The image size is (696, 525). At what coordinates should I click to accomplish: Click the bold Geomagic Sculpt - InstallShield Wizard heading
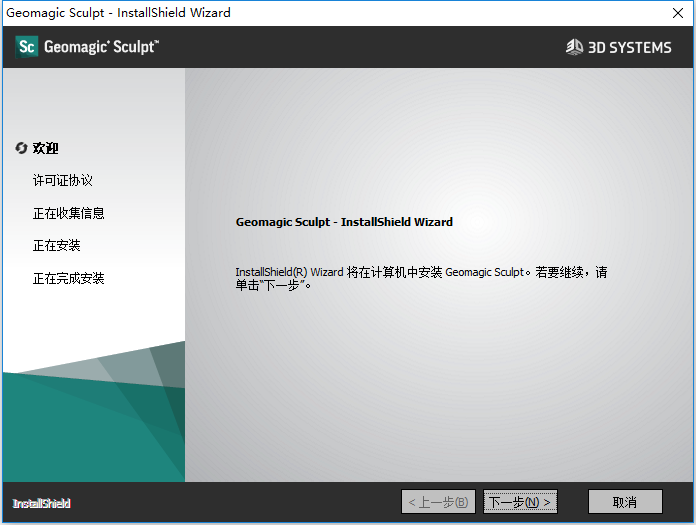coord(344,222)
